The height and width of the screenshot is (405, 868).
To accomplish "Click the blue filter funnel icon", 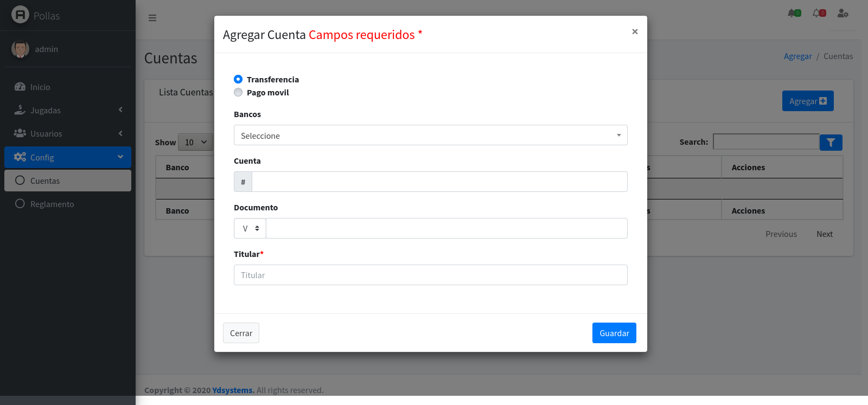I will pyautogui.click(x=831, y=143).
